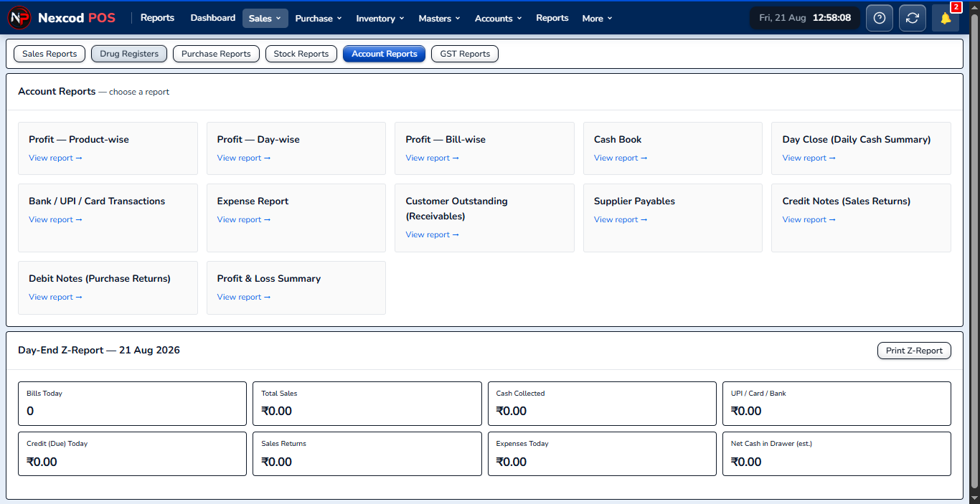View report for Cash Book
Viewport: 980px width, 504px height.
point(621,158)
